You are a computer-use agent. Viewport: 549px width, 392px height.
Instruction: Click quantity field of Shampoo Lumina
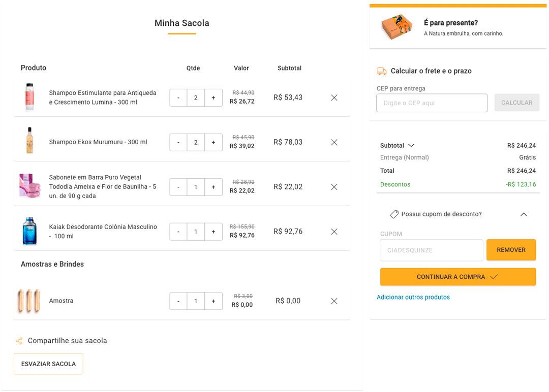[x=196, y=97]
